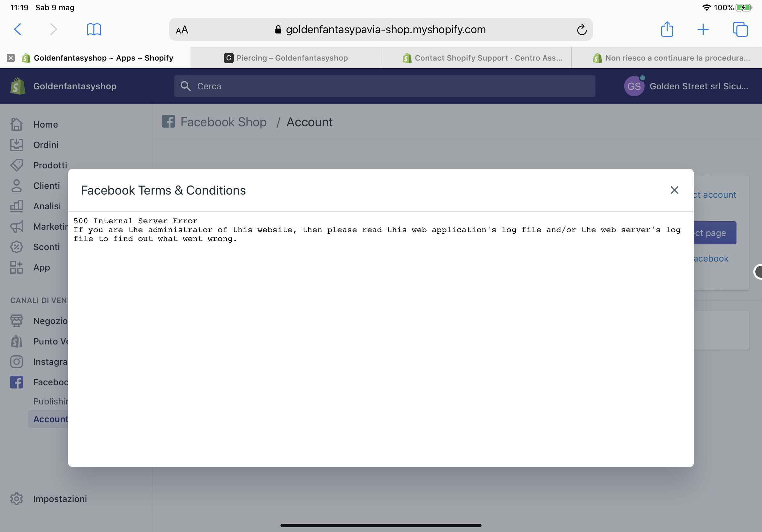762x532 pixels.
Task: Close the Facebook Terms & Conditions dialog
Action: pyautogui.click(x=674, y=190)
